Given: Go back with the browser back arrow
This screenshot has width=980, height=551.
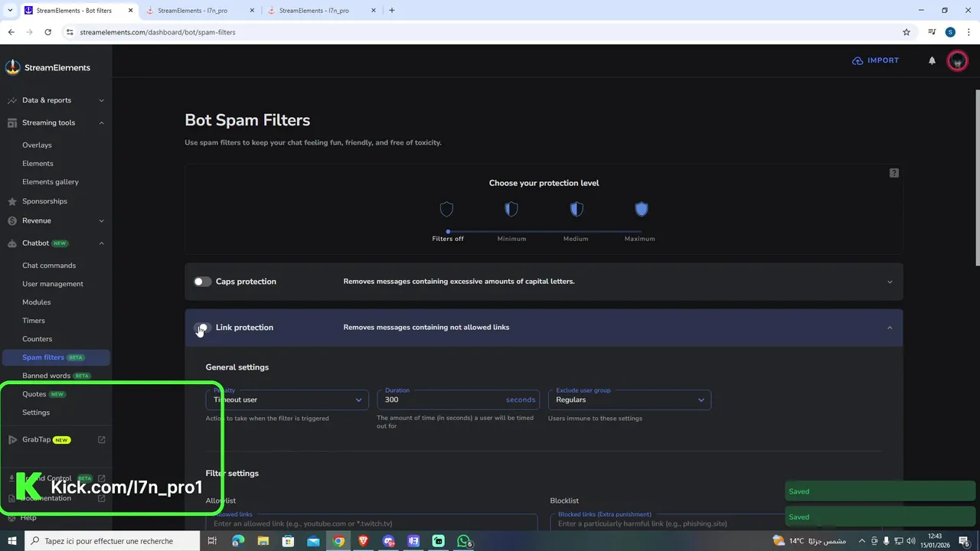Looking at the screenshot, I should tap(11, 32).
